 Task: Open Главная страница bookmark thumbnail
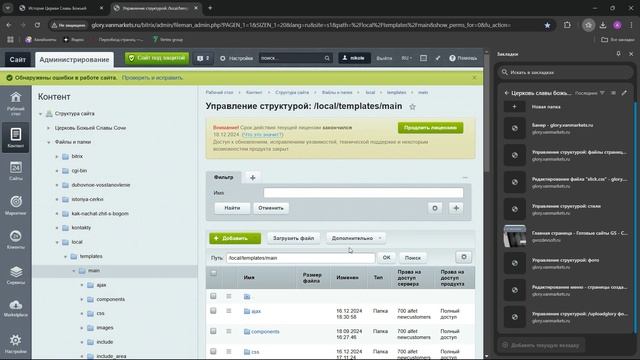pyautogui.click(x=515, y=236)
